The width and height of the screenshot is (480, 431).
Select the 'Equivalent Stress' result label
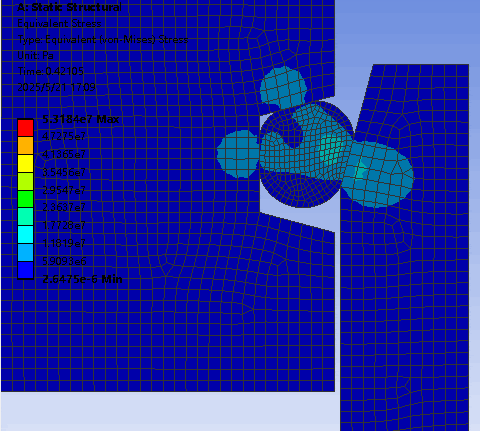[59, 24]
